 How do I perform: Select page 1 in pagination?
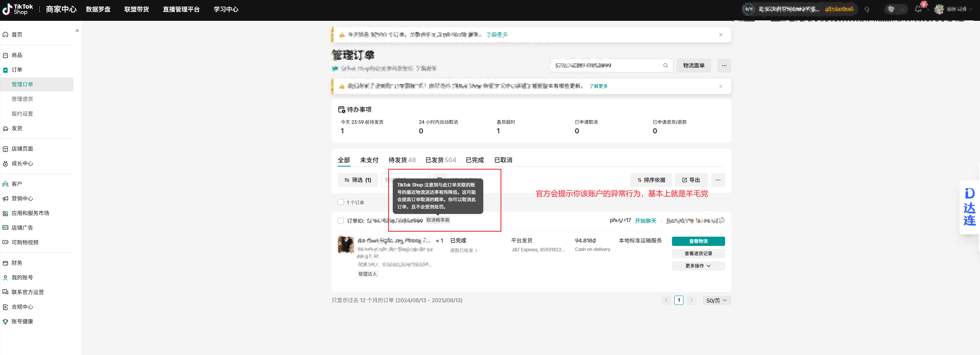(679, 300)
